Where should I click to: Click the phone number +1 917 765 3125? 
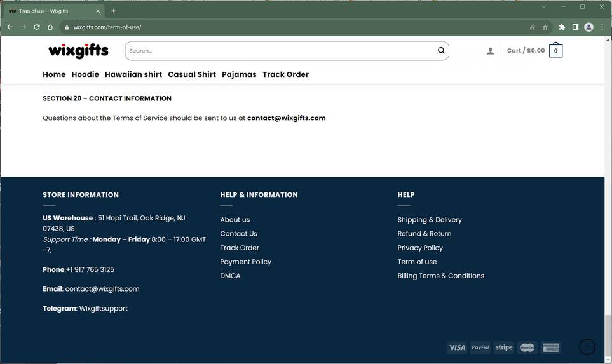(90, 269)
